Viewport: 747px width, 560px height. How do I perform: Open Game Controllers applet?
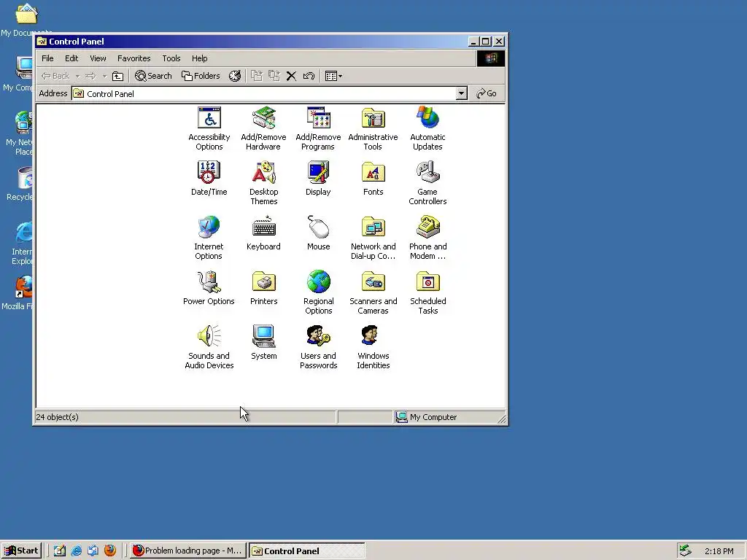pos(427,183)
